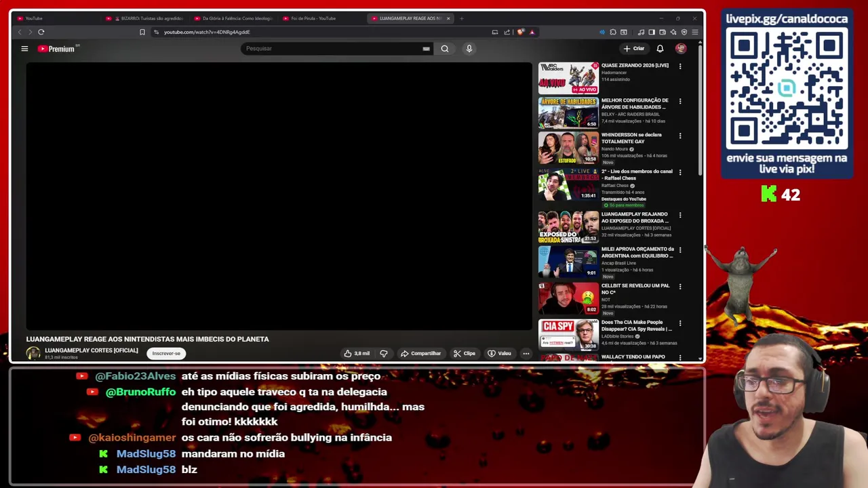
Task: Open the account avatar menu
Action: (681, 49)
